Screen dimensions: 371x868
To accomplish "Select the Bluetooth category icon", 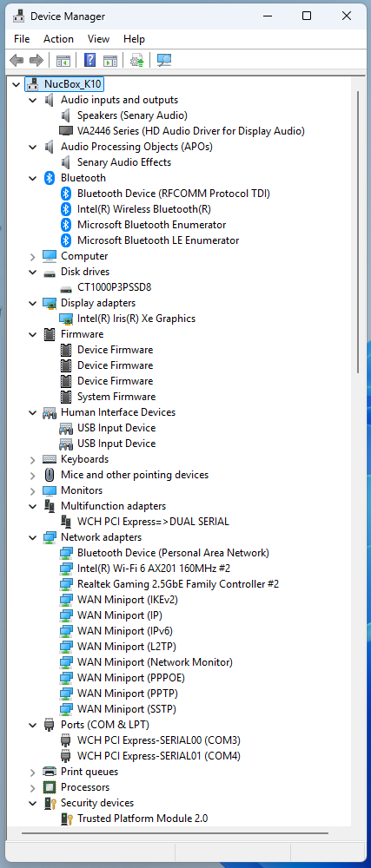I will tap(50, 178).
